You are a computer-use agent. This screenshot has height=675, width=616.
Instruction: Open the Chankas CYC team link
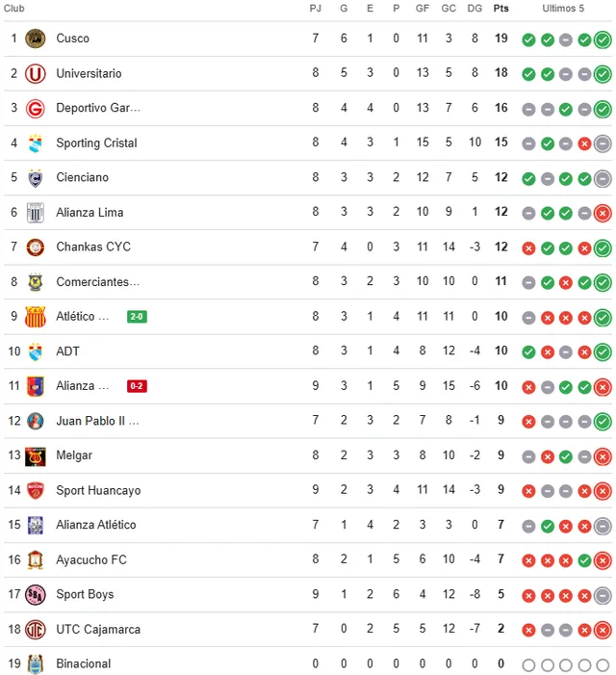(93, 247)
